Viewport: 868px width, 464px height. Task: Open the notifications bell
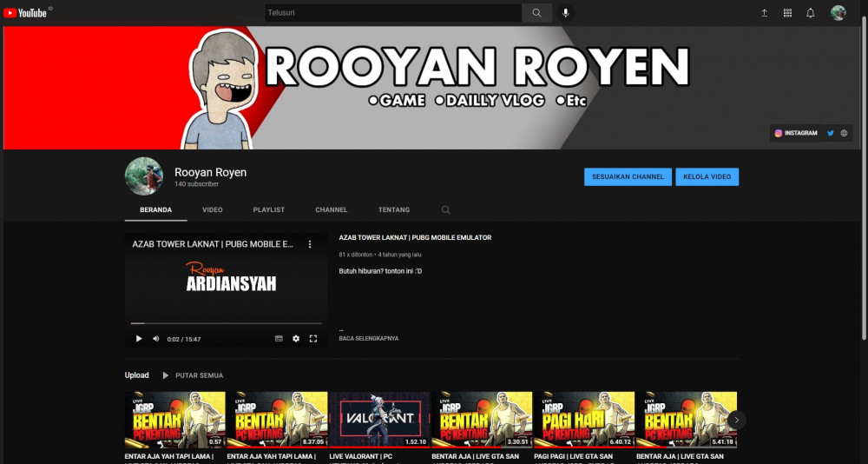(x=810, y=13)
